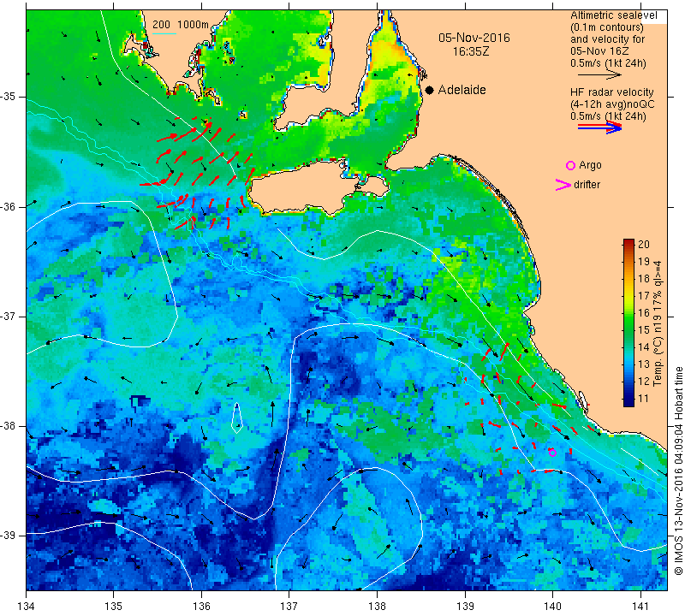Click the 137 longitude axis label
The width and height of the screenshot is (685, 616).
pos(289,606)
